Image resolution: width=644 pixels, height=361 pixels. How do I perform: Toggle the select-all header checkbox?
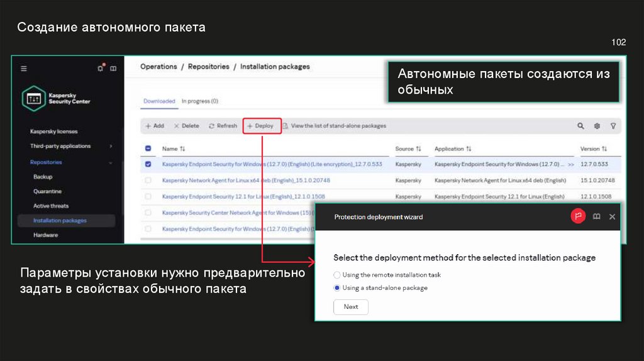coord(148,148)
